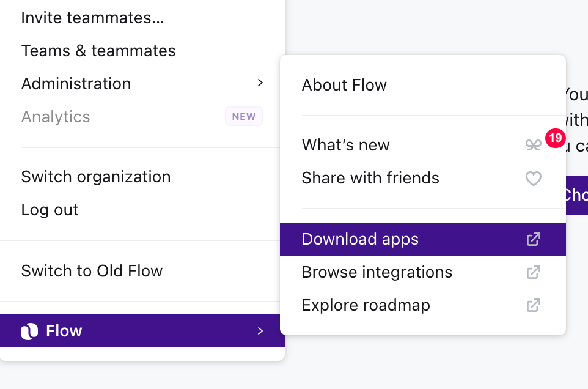Open What's new

point(422,145)
